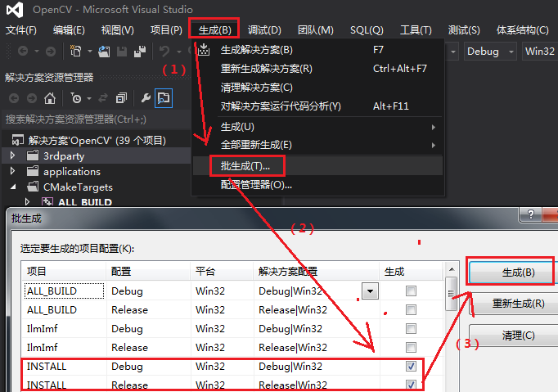Uncheck the INSTALL Release build checkbox
The height and width of the screenshot is (392, 558).
point(411,385)
